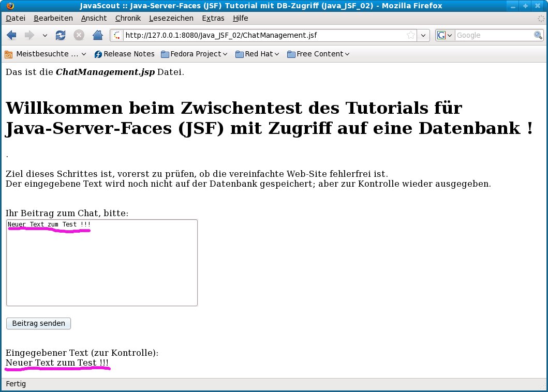548x392 pixels.
Task: Open the Chronik menu
Action: 128,18
